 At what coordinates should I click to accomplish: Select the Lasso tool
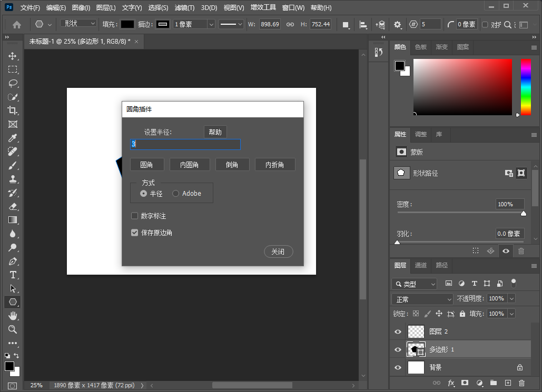pyautogui.click(x=13, y=83)
